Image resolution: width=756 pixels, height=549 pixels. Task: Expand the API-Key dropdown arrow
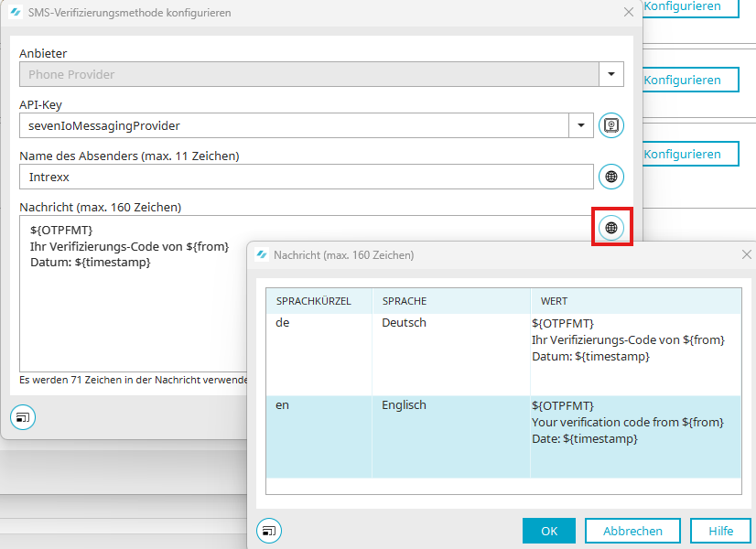tap(581, 124)
